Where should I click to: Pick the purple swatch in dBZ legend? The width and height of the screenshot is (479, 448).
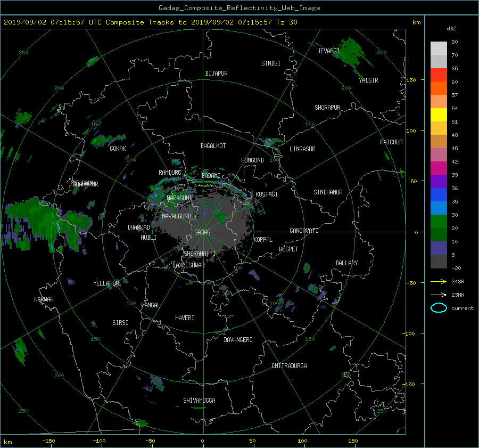(439, 182)
